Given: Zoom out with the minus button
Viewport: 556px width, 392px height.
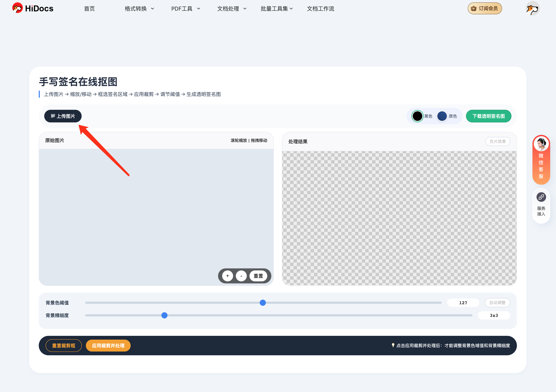Looking at the screenshot, I should (241, 276).
